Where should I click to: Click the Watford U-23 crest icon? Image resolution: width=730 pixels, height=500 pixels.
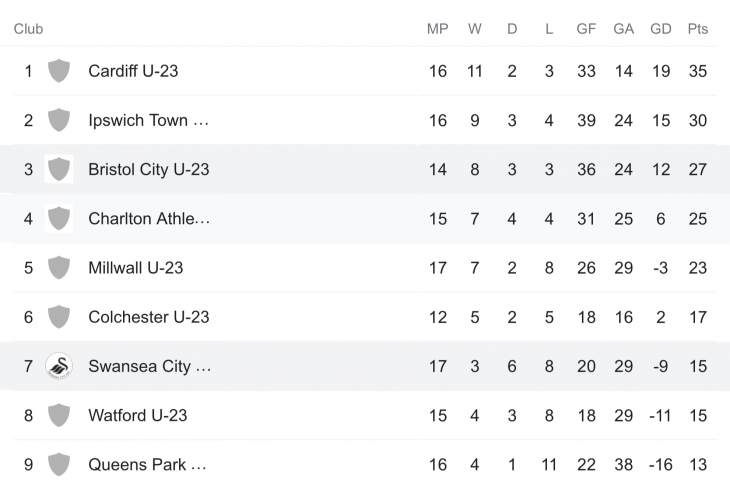point(59,415)
